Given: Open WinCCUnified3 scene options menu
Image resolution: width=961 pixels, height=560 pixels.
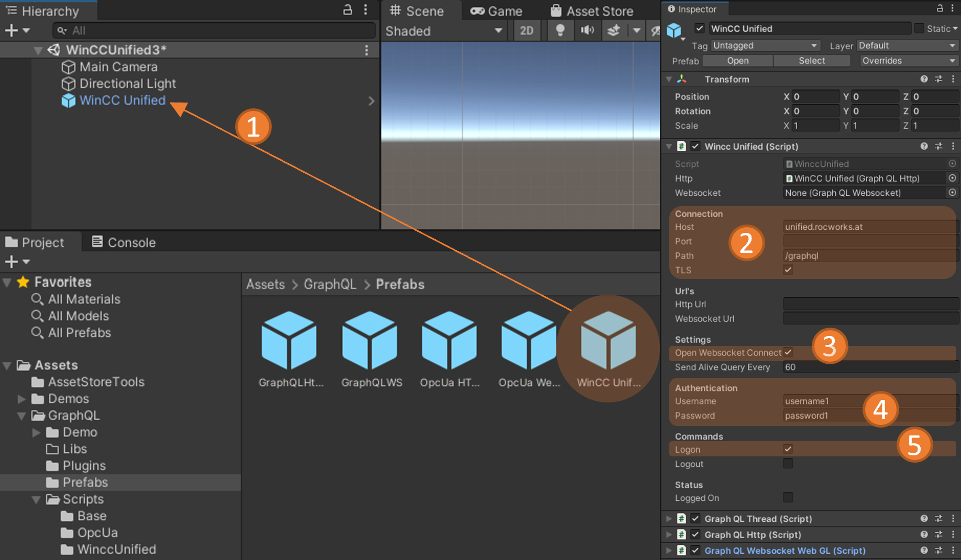Looking at the screenshot, I should click(x=367, y=50).
